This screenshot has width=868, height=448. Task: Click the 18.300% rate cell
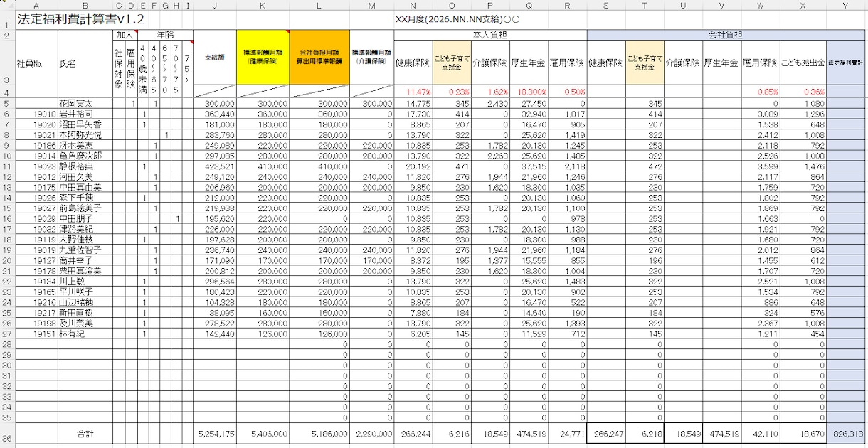point(528,92)
